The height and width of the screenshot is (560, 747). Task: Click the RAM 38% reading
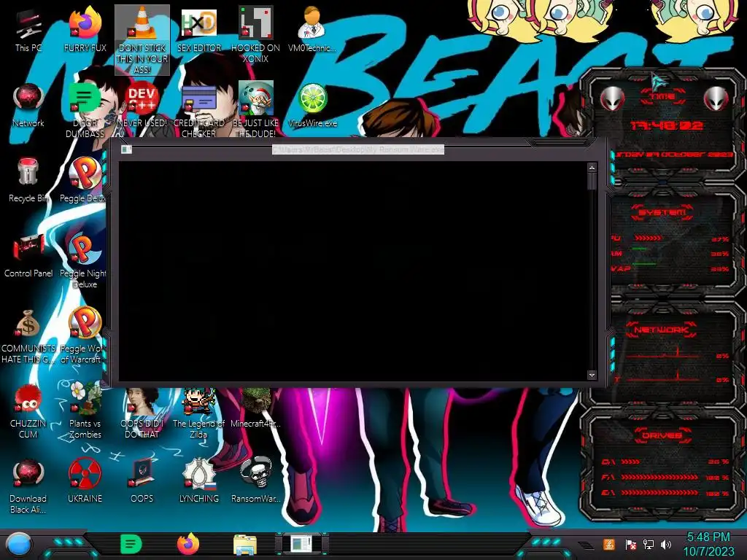[x=719, y=254]
